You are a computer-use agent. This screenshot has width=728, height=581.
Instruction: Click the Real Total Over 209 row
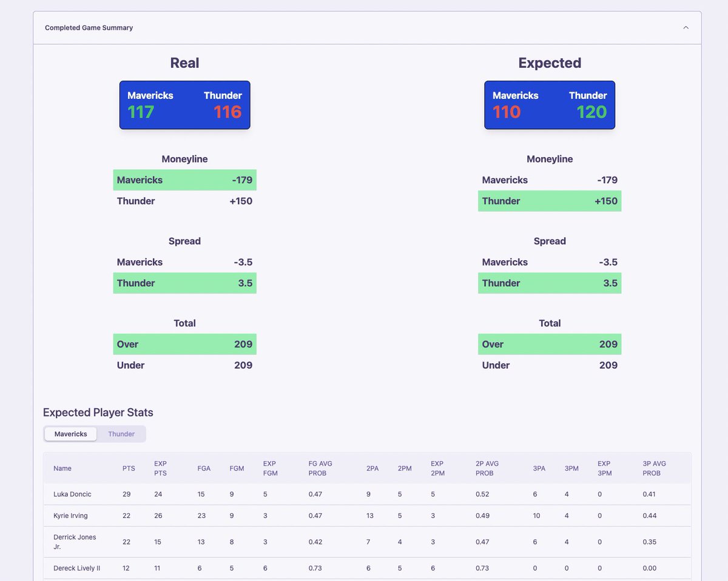184,344
